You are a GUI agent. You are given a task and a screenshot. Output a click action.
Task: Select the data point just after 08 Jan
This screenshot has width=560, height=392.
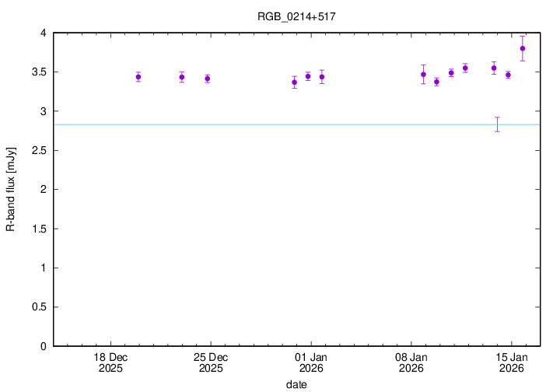423,75
